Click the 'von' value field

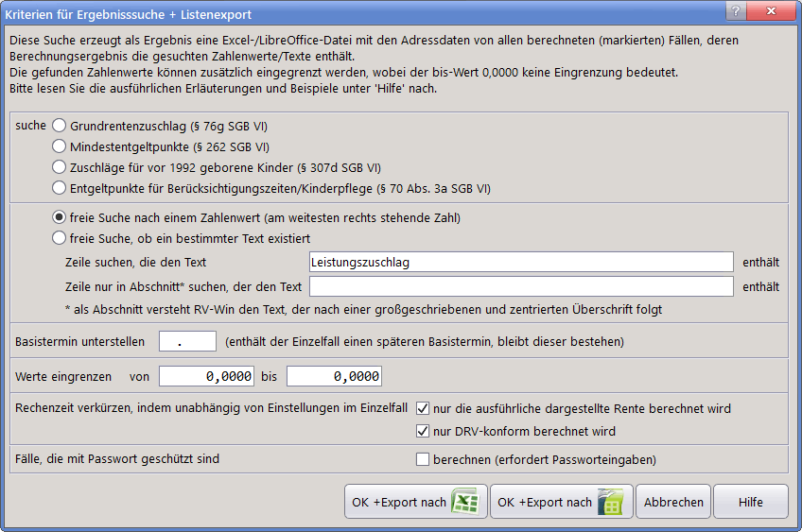(x=206, y=377)
